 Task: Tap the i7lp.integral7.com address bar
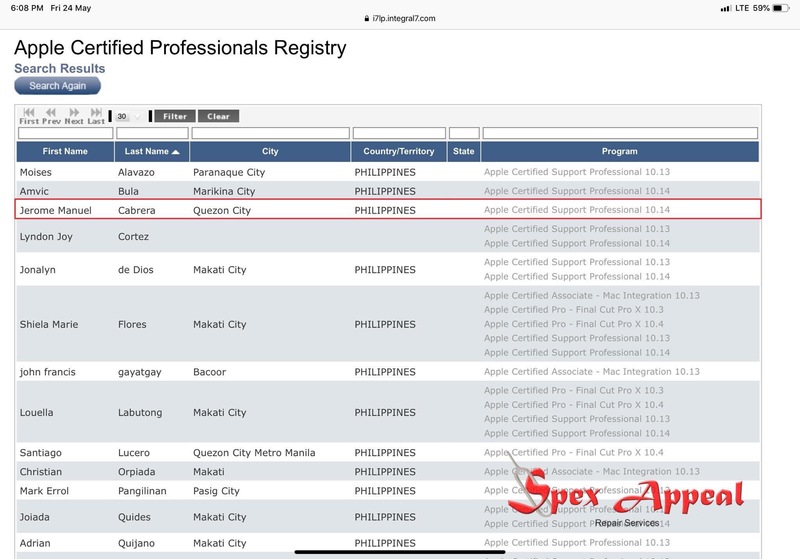pos(399,18)
